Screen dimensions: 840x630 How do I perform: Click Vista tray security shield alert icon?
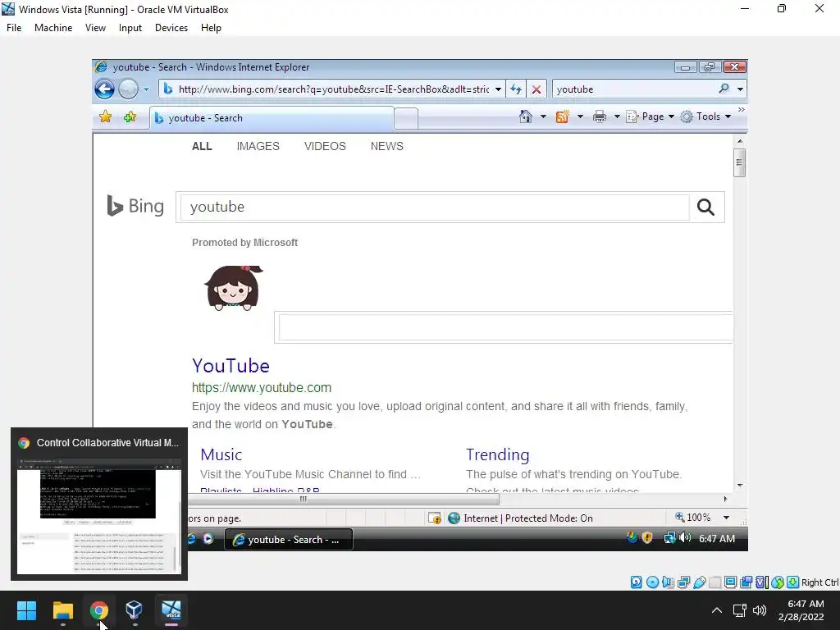(647, 538)
